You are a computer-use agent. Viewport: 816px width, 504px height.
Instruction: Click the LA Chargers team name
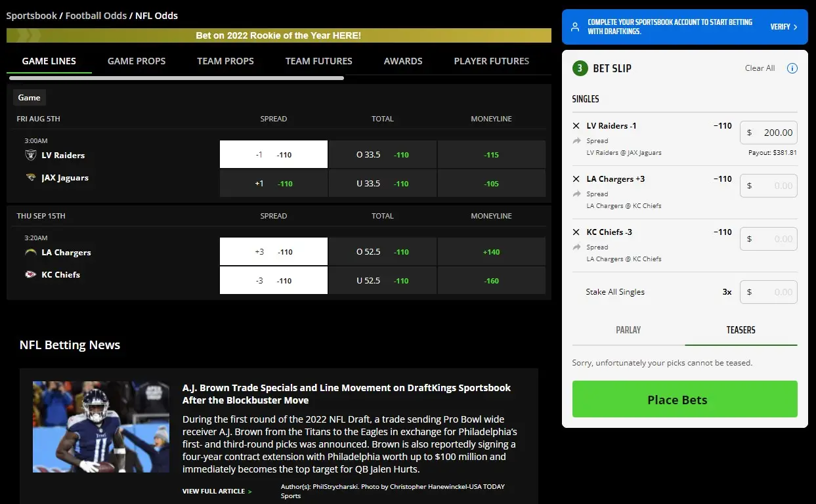point(66,252)
